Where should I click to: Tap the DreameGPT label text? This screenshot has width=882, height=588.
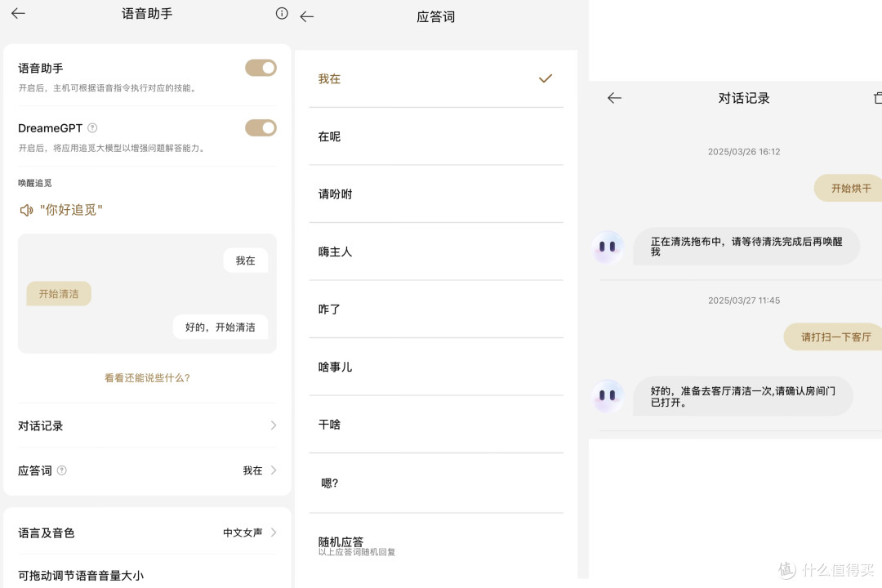click(50, 128)
